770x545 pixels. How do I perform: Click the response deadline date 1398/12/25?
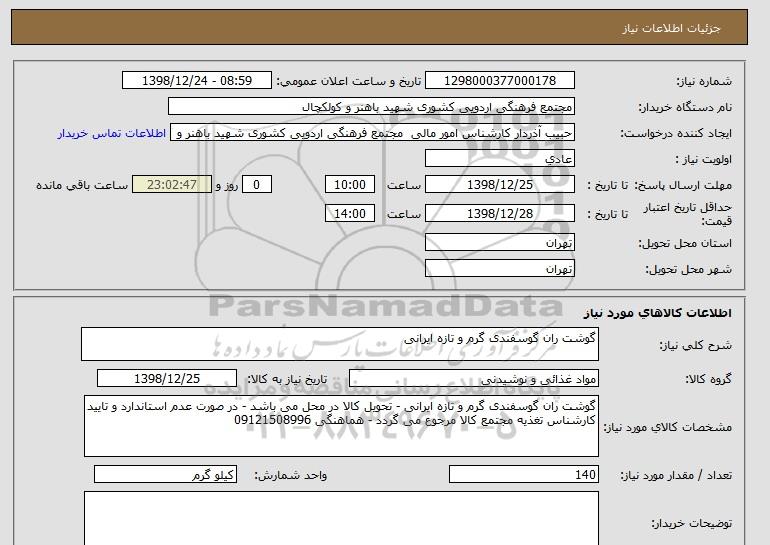[x=500, y=185]
